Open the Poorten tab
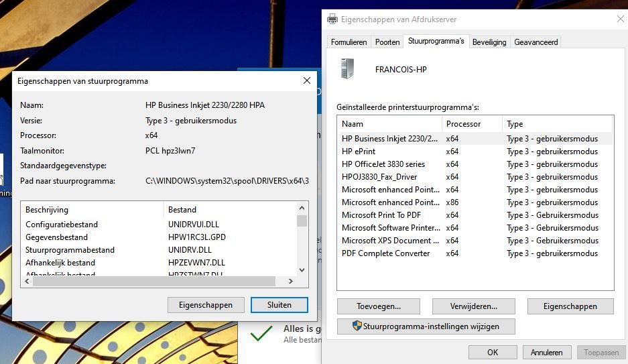The image size is (628, 364). point(387,42)
